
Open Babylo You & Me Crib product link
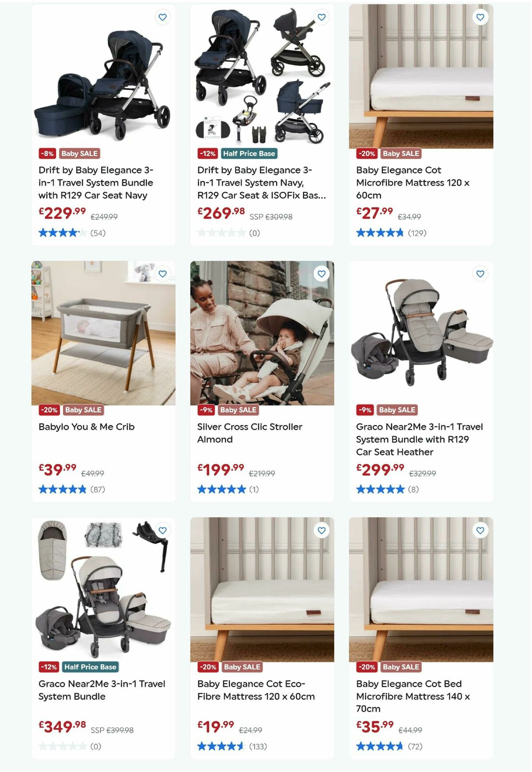click(x=86, y=427)
